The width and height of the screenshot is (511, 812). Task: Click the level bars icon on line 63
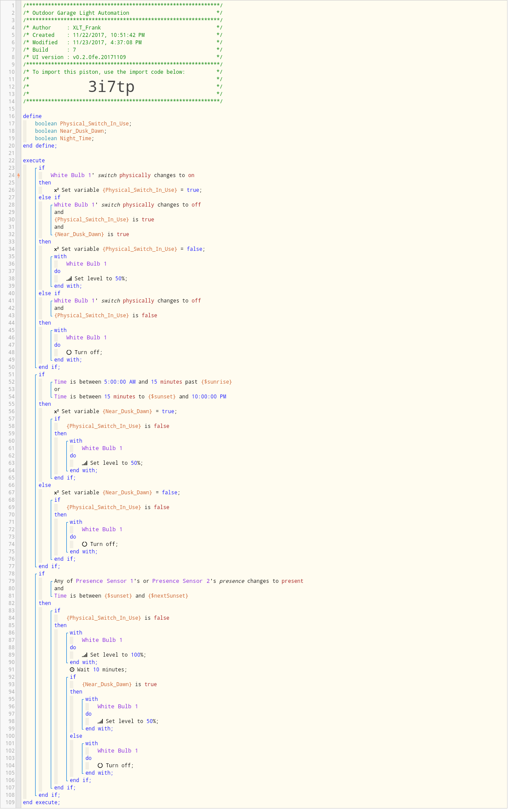(85, 463)
